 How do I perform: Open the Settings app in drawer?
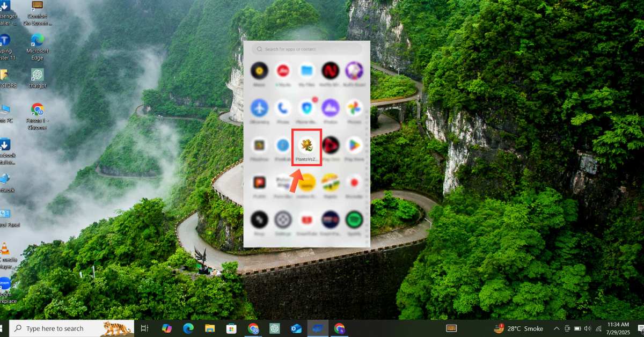pos(283,219)
